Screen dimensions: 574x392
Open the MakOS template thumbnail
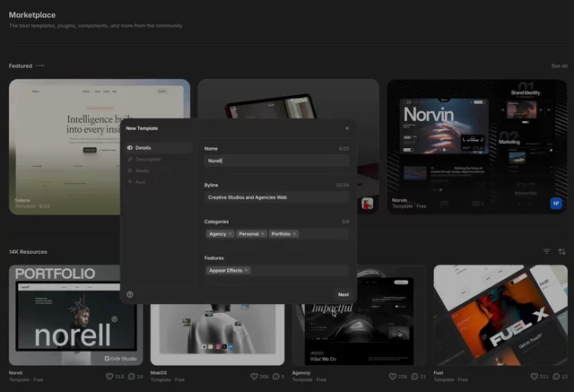pyautogui.click(x=217, y=335)
